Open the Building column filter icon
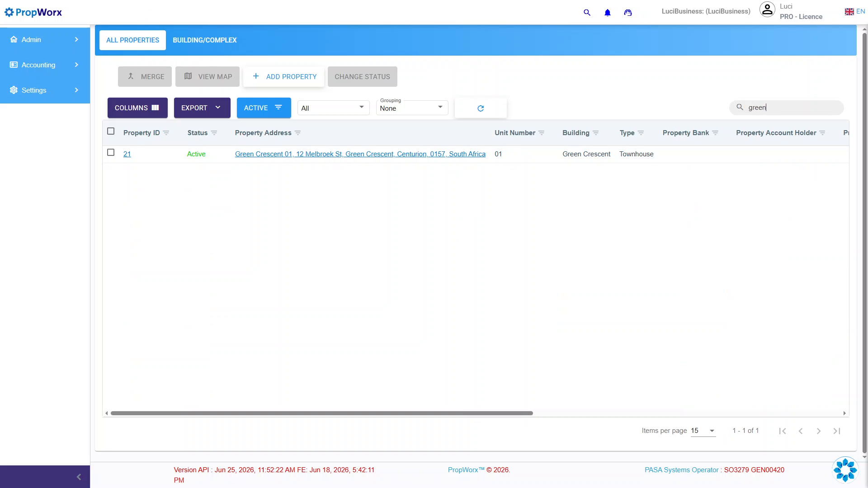Image resolution: width=868 pixels, height=488 pixels. [596, 133]
